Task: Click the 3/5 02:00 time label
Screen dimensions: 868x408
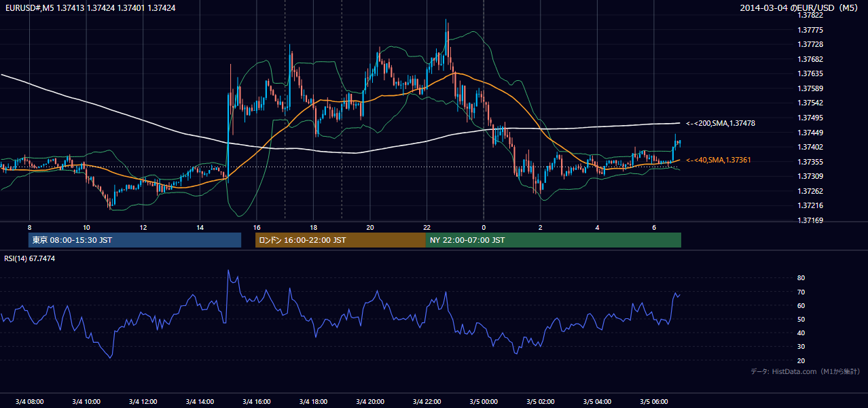Action: [540, 402]
